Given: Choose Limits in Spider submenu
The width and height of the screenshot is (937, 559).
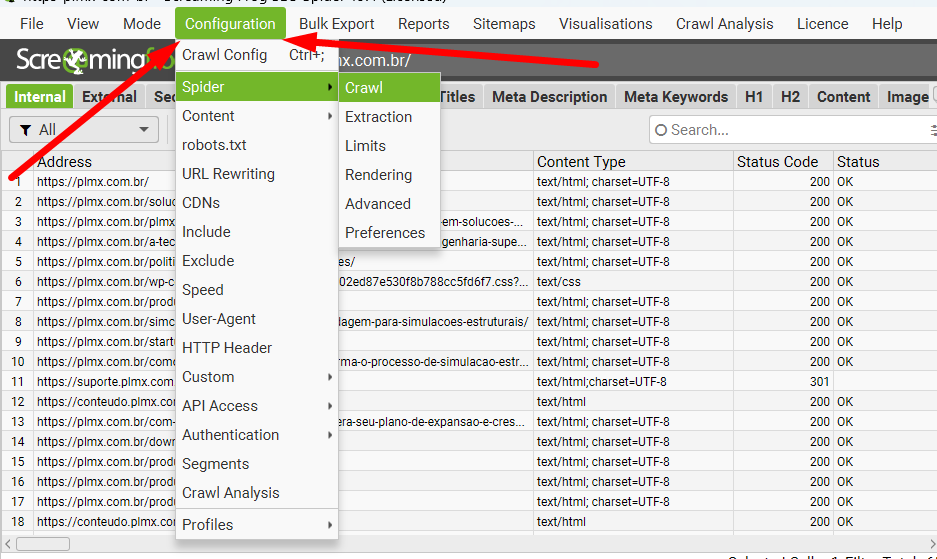Looking at the screenshot, I should [389, 146].
